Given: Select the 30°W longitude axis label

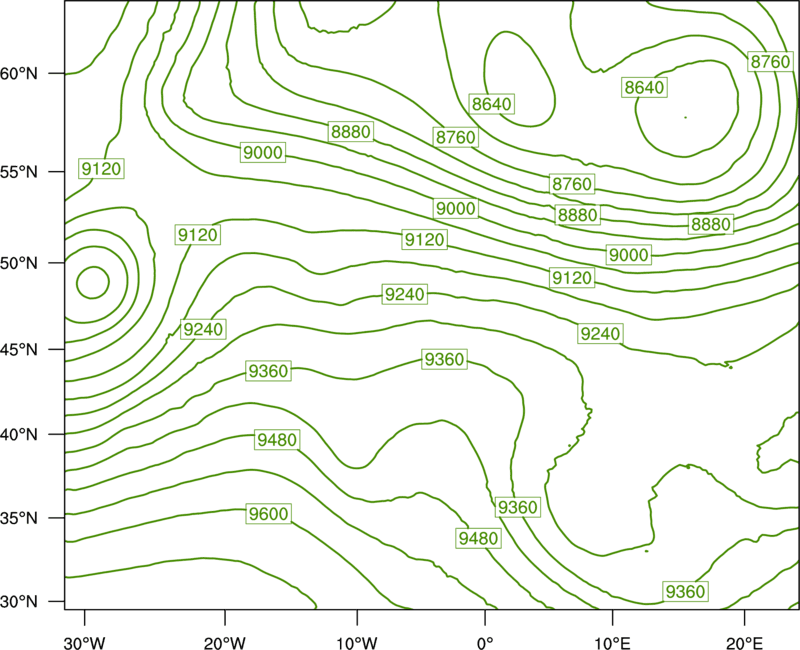Looking at the screenshot, I should click(84, 642).
